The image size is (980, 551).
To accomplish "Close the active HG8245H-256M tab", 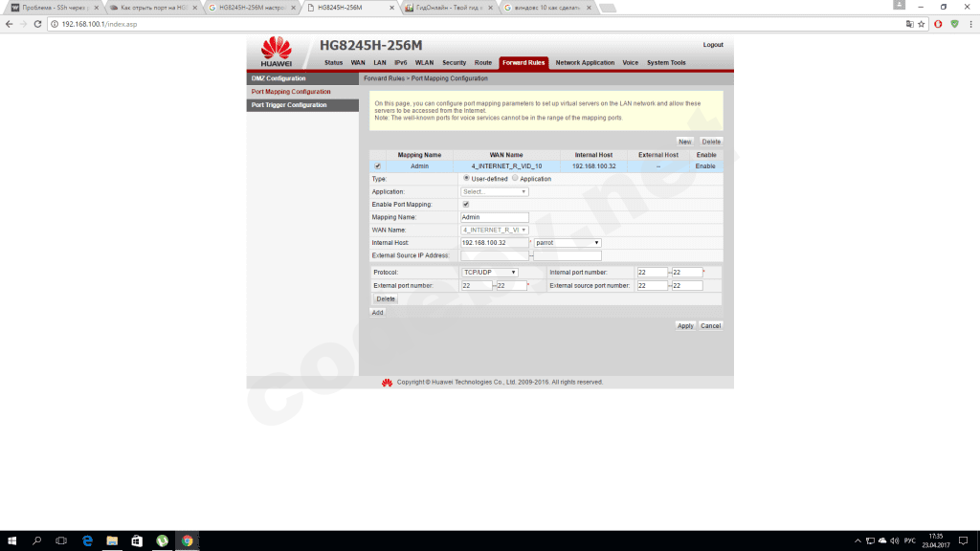I will click(x=391, y=8).
